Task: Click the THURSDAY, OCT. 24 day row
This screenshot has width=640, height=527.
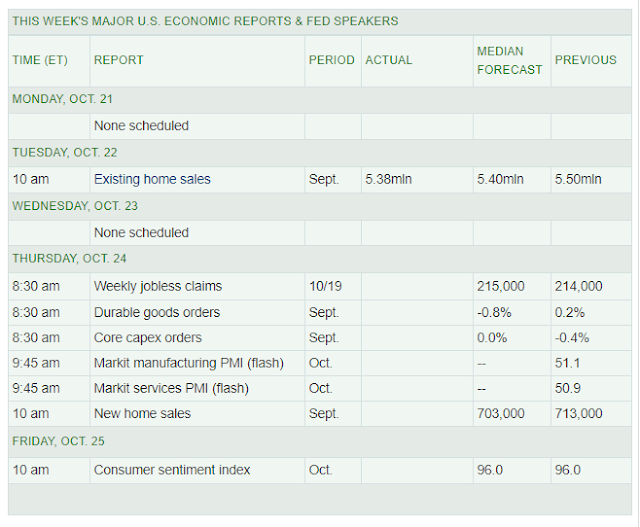Action: [x=320, y=259]
